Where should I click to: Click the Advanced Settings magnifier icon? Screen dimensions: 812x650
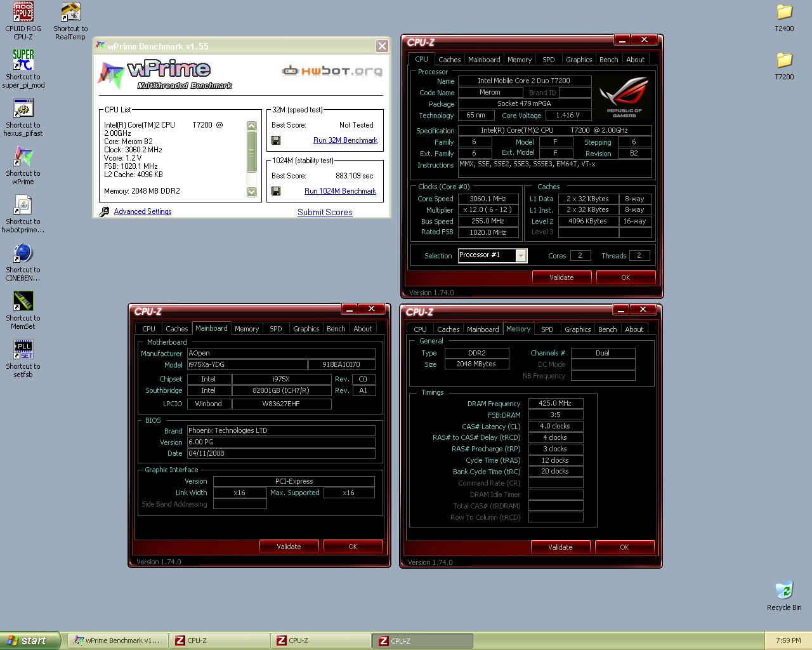pos(105,211)
